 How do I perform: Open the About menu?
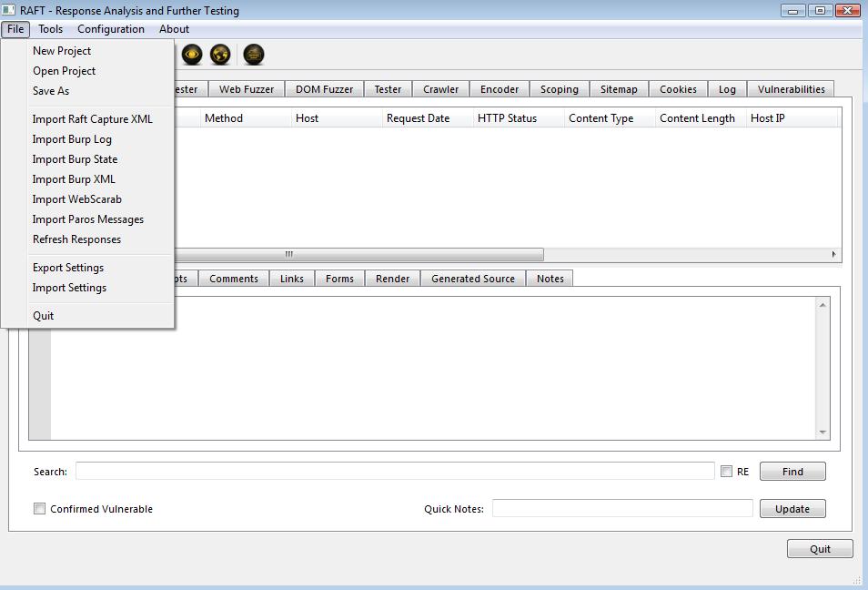click(174, 29)
